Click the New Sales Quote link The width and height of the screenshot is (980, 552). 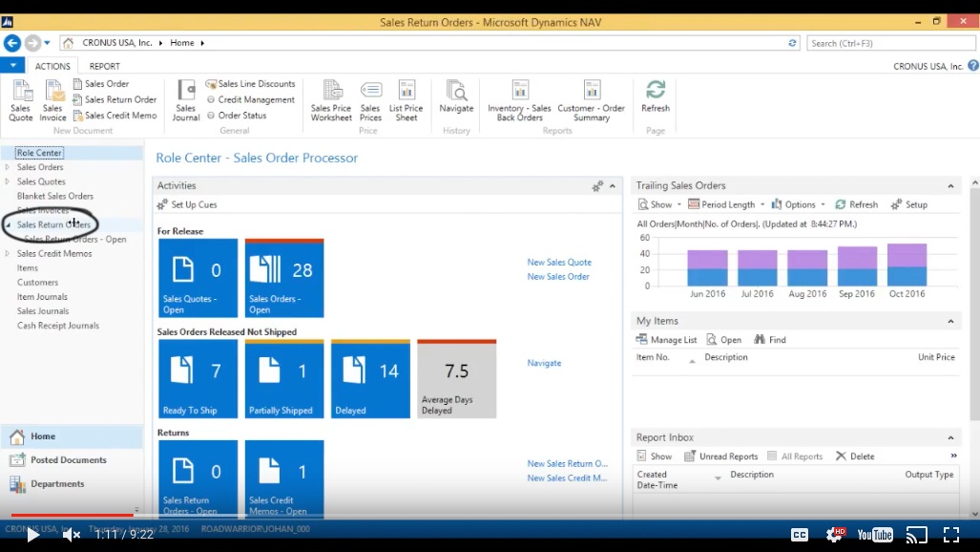tap(559, 263)
